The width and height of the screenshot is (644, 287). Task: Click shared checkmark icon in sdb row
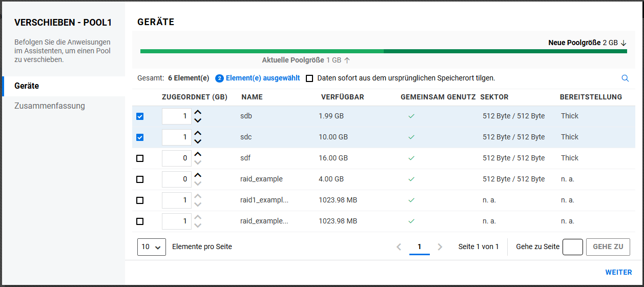(411, 116)
